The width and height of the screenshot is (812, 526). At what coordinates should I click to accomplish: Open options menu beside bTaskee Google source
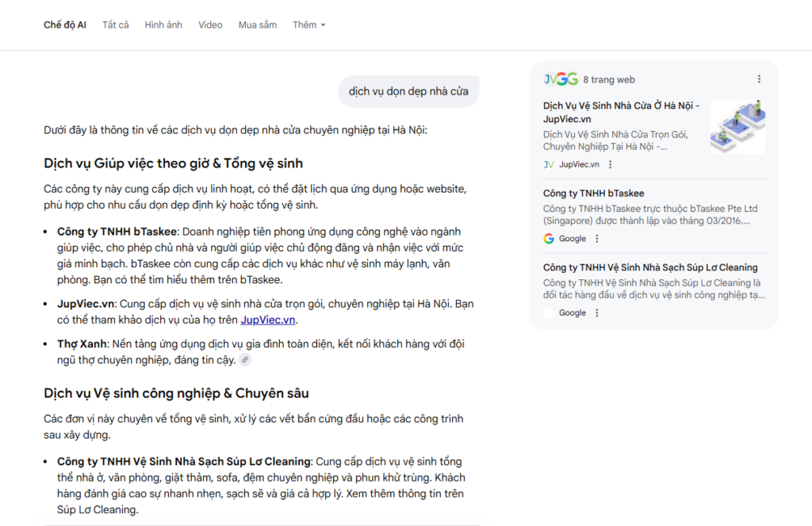[597, 239]
